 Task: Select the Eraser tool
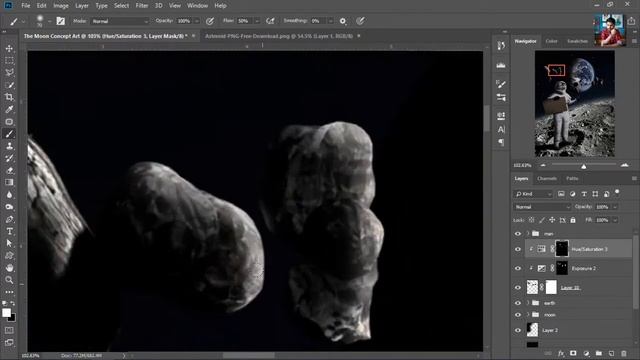point(9,171)
